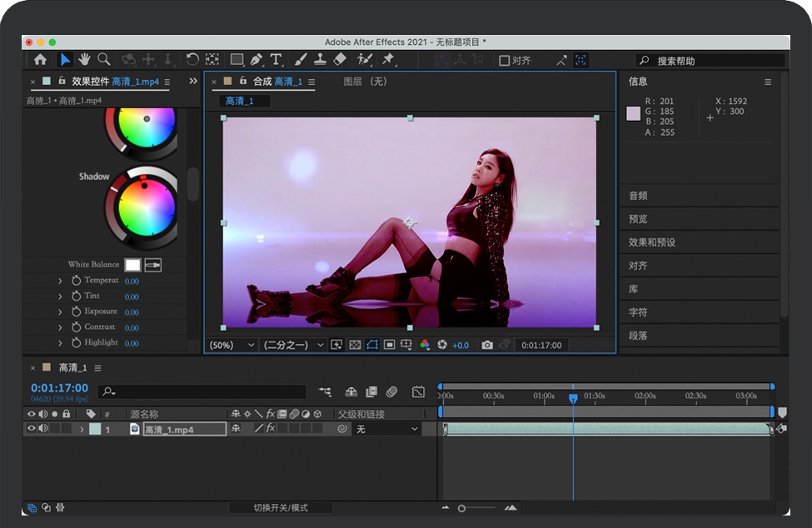Image resolution: width=812 pixels, height=528 pixels.
Task: Open the 50% magnification dropdown
Action: pos(232,345)
